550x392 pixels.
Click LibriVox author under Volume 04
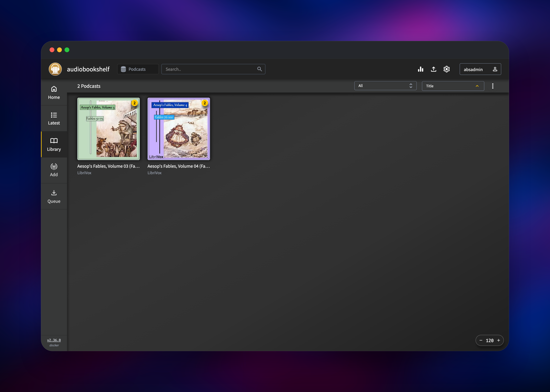point(155,173)
